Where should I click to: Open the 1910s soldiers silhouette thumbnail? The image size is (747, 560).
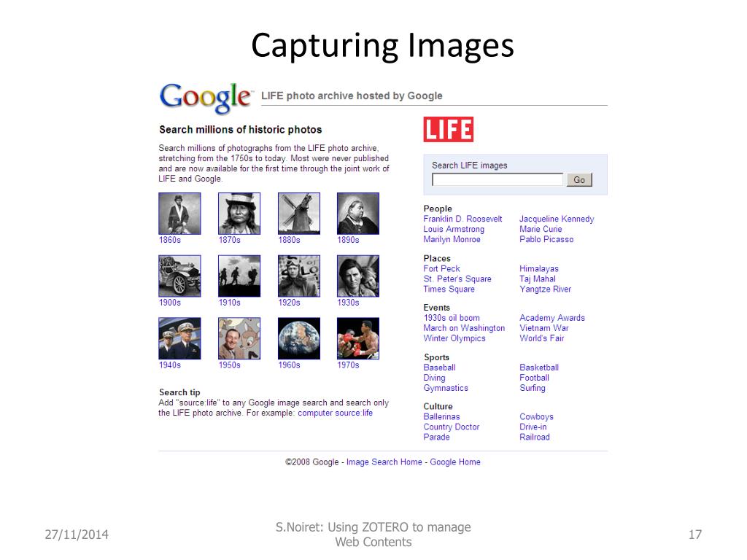coord(239,276)
